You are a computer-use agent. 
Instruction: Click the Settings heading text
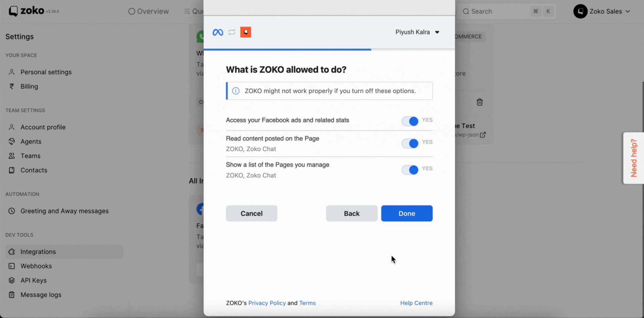pyautogui.click(x=20, y=36)
